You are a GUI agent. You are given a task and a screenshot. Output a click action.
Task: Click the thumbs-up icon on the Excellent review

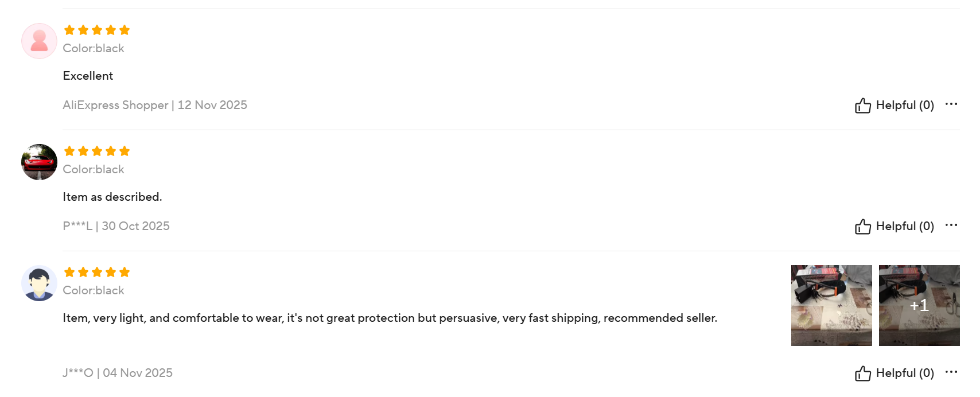pos(862,106)
